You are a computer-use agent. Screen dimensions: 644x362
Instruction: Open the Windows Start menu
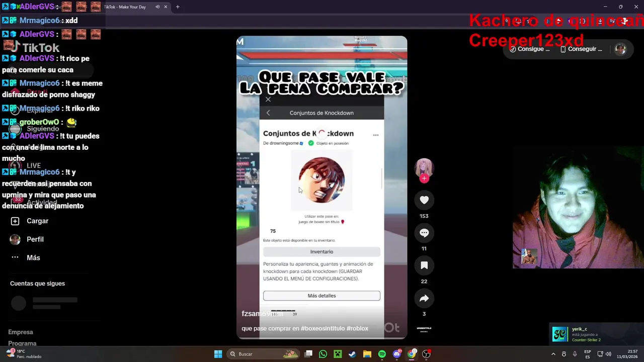pyautogui.click(x=218, y=354)
